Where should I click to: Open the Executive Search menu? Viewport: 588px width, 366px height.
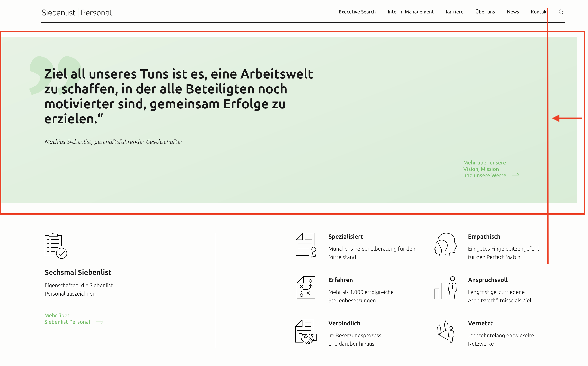click(357, 12)
